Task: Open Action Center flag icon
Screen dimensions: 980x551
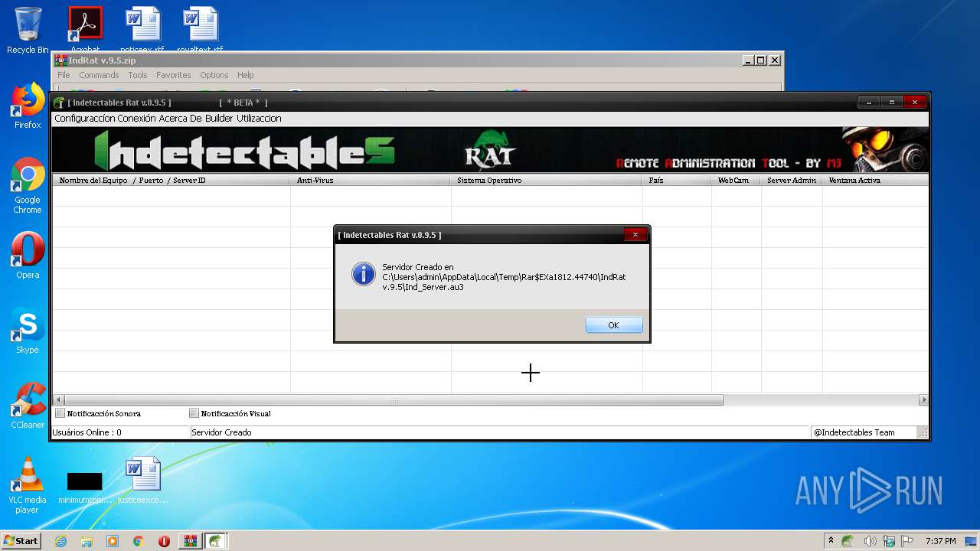Action: point(908,541)
